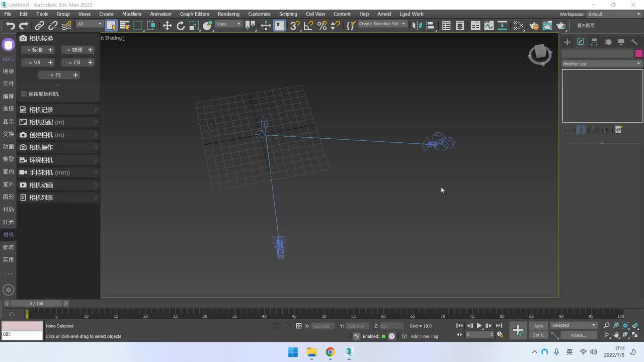This screenshot has width=644, height=362.
Task: Click the Undo arrow icon
Action: [10, 26]
